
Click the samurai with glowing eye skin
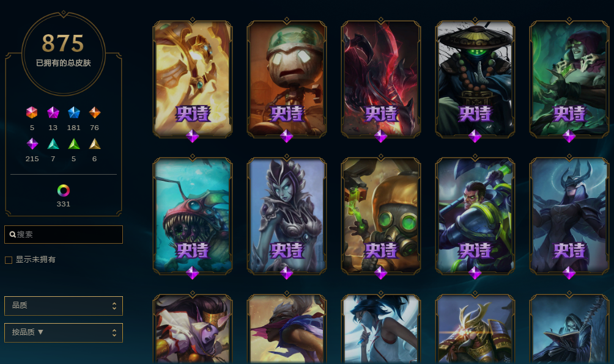pos(475,329)
